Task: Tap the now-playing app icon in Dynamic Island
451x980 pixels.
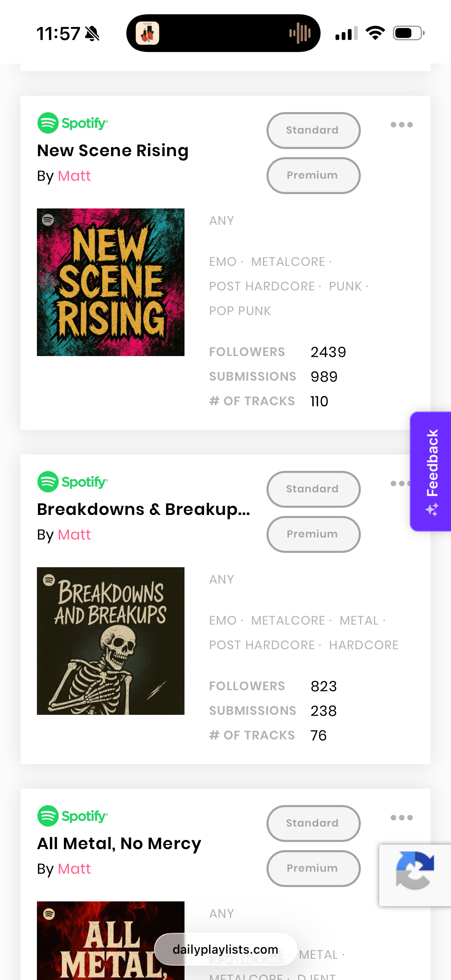Action: tap(148, 33)
